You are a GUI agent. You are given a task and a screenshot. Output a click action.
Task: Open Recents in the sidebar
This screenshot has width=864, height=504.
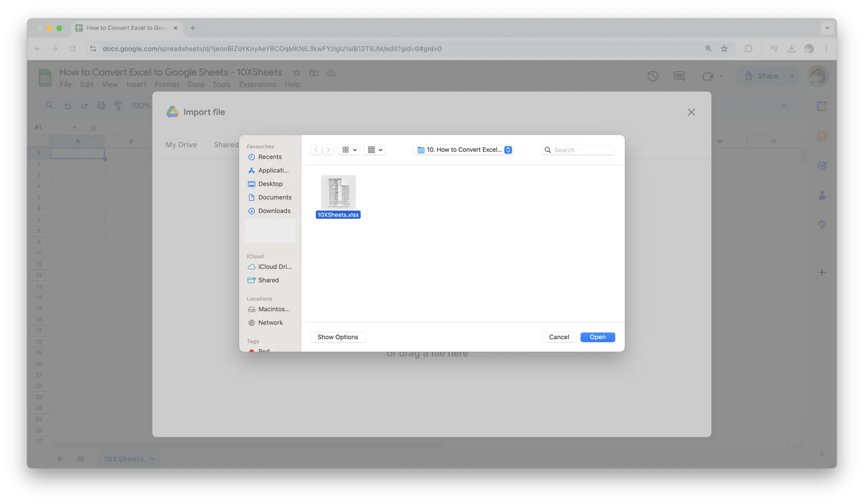click(269, 157)
